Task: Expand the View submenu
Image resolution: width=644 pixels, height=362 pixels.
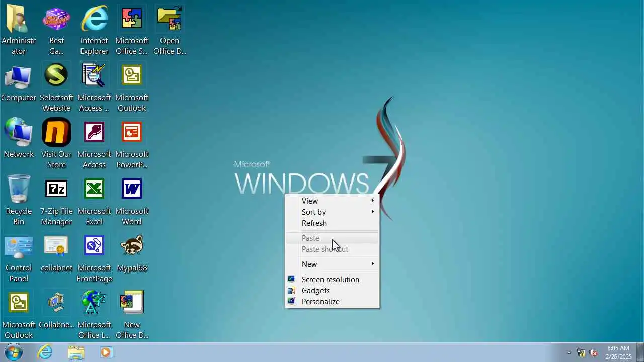Action: point(332,201)
